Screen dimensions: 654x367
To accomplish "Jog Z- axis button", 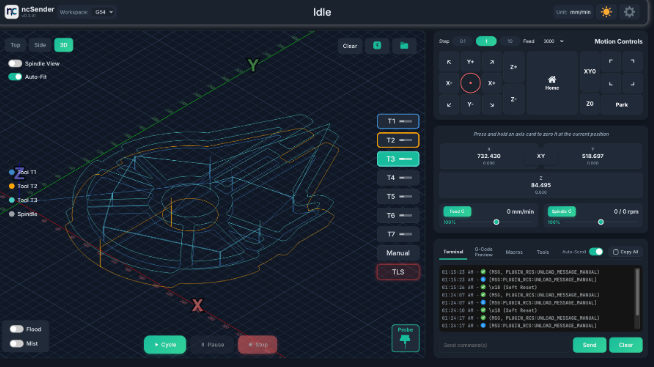I will 513,99.
